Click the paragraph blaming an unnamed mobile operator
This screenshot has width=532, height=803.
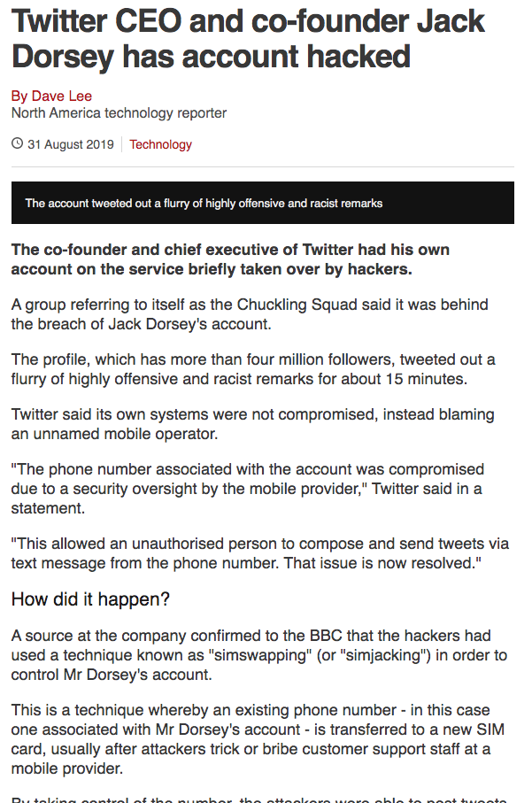pos(253,424)
